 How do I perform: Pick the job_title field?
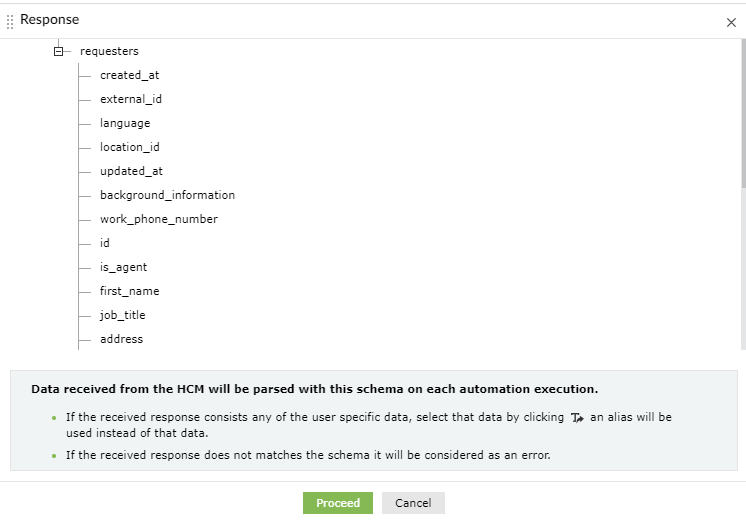(x=122, y=315)
